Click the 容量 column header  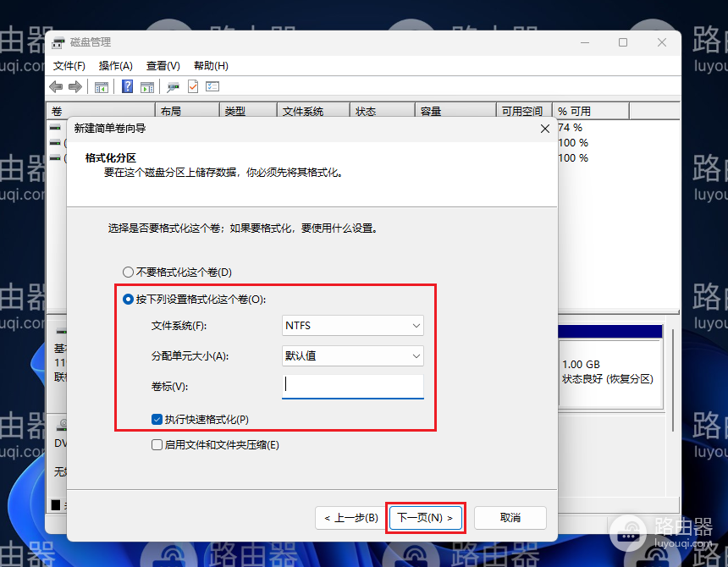pyautogui.click(x=455, y=112)
